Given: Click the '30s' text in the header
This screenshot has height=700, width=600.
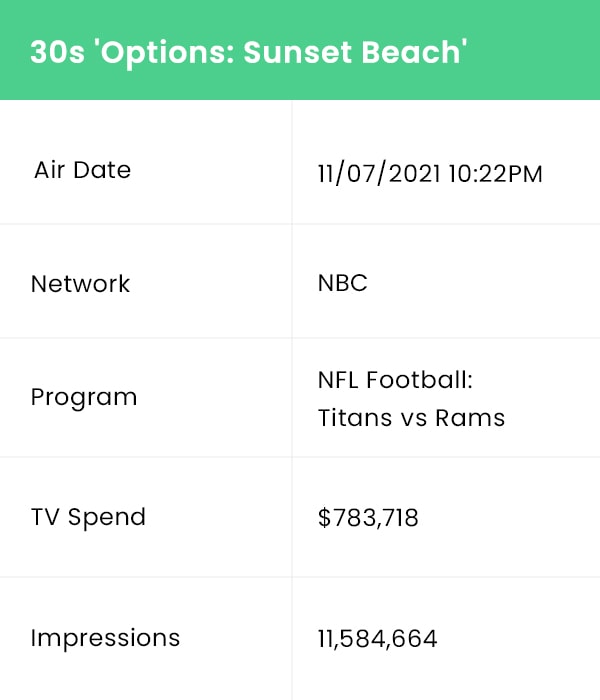Looking at the screenshot, I should [x=57, y=52].
